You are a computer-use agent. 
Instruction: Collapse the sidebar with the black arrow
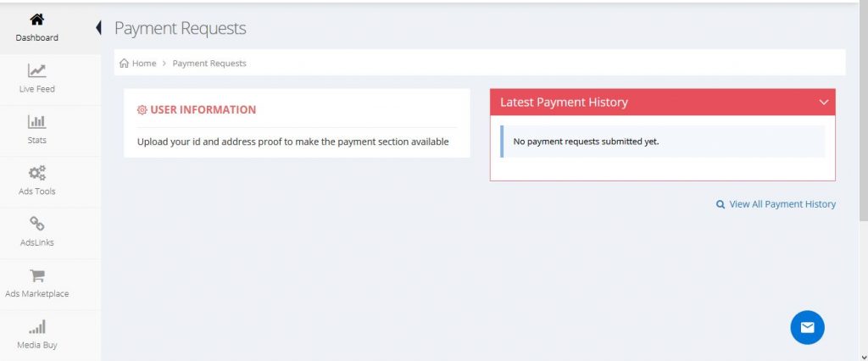98,28
